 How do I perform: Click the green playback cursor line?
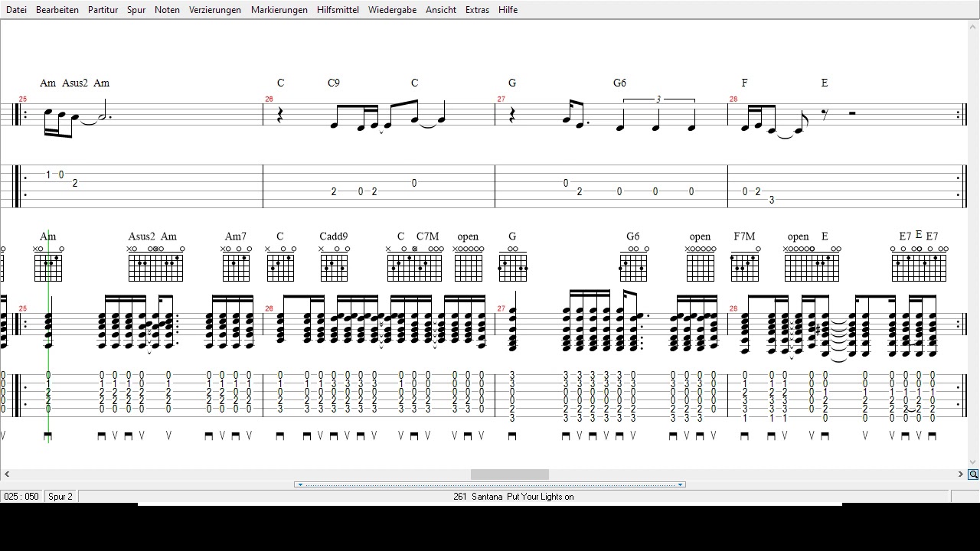(x=48, y=337)
